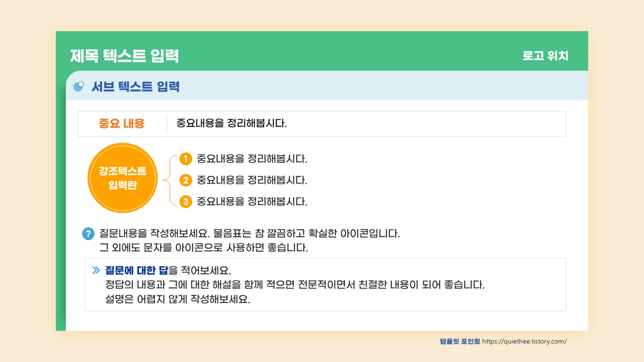
Task: Select the orange 강조텍스트 입력란 circle
Action: [x=123, y=178]
